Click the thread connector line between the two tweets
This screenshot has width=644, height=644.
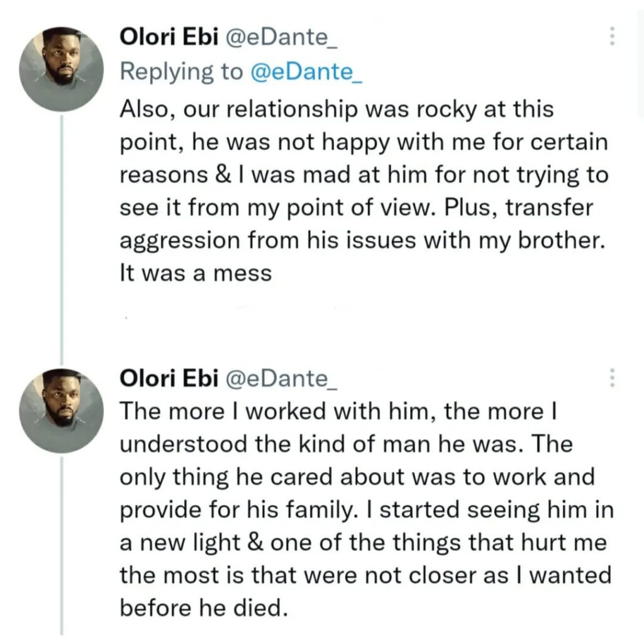click(62, 240)
